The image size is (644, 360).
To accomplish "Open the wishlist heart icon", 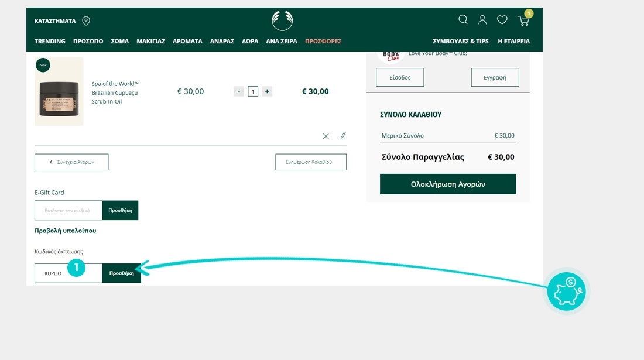I will 502,20.
